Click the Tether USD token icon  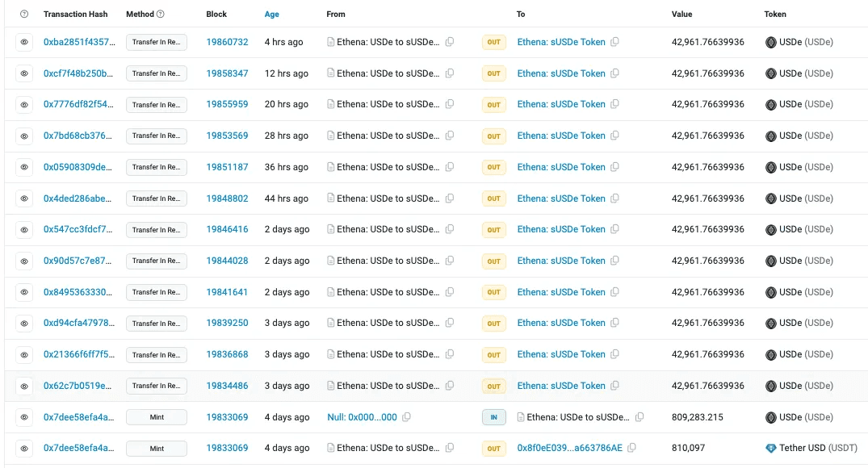pyautogui.click(x=770, y=448)
